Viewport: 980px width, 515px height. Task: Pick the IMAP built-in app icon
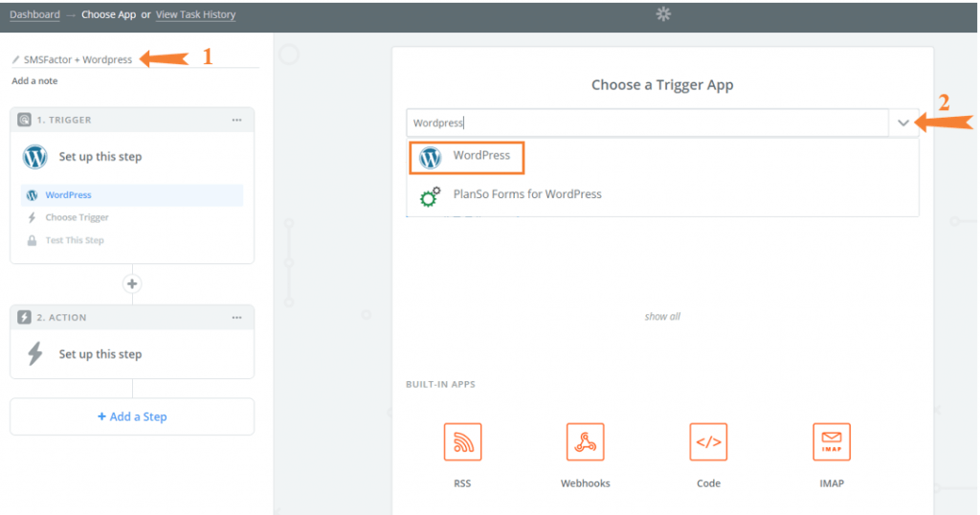[832, 442]
